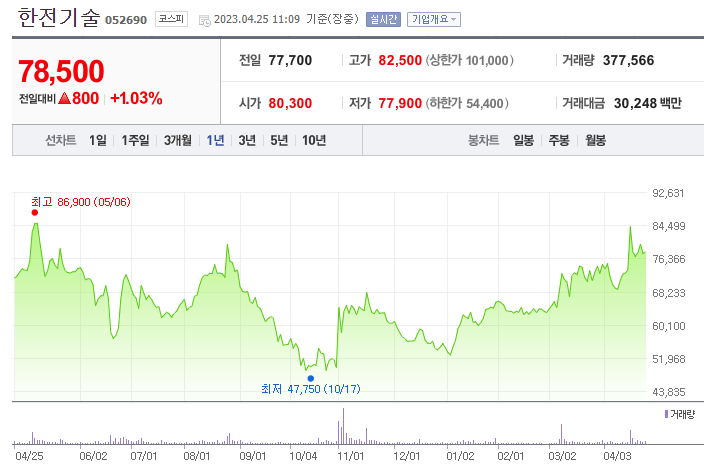Select the 3년 line chart period
The width and height of the screenshot is (704, 470).
(247, 141)
